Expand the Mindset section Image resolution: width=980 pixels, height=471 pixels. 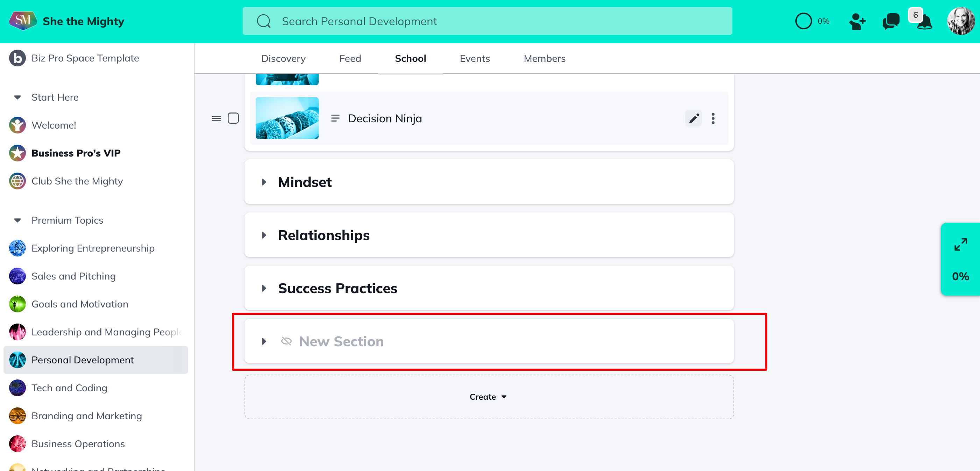264,182
